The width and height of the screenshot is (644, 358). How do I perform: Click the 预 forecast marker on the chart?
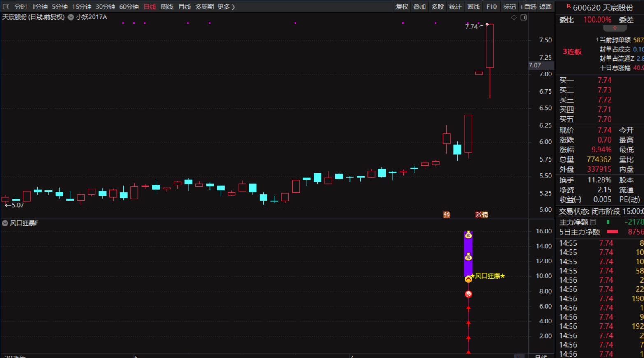click(446, 215)
